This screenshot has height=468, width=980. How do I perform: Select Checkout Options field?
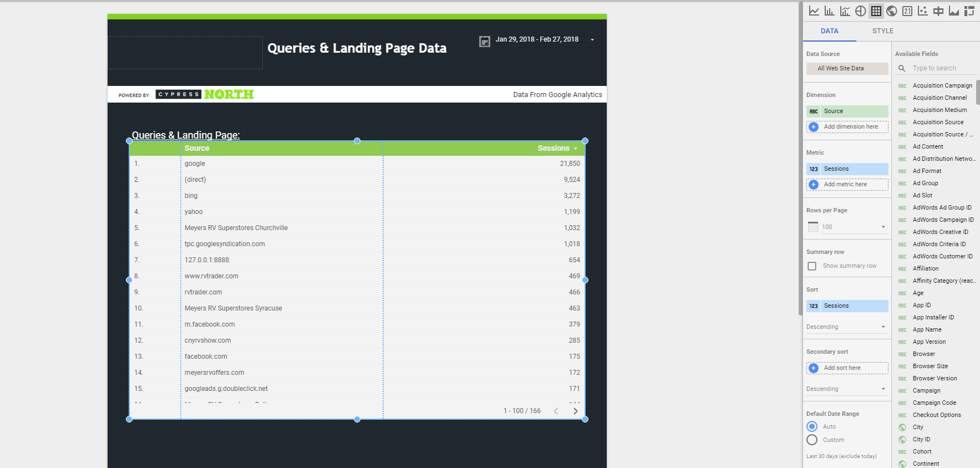click(937, 415)
